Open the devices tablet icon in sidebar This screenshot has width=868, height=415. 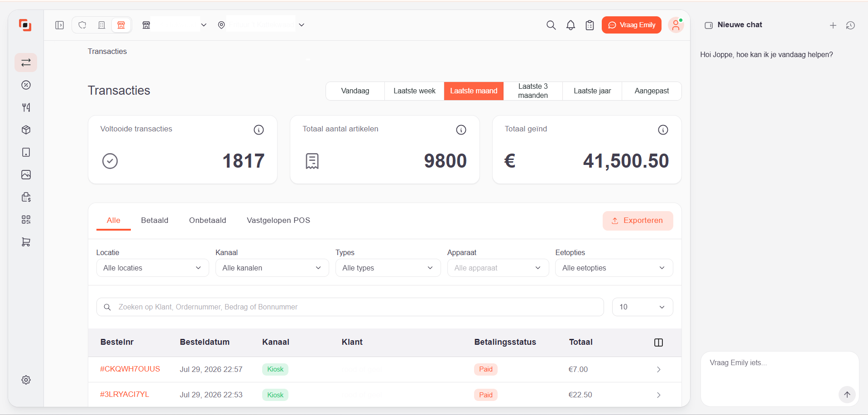tap(26, 152)
